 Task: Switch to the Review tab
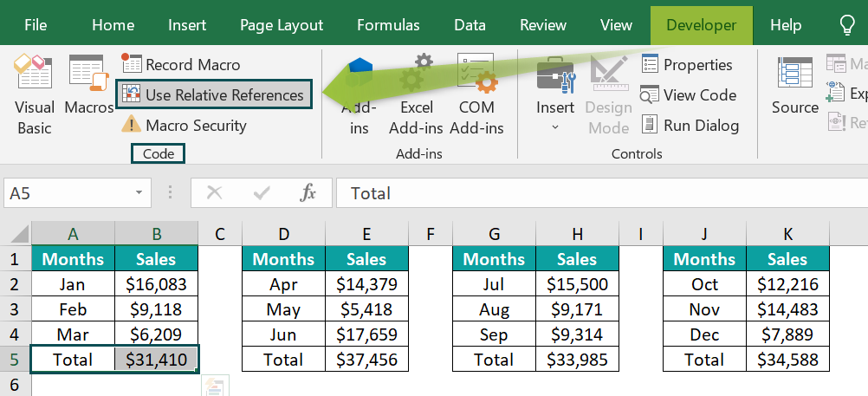[543, 25]
